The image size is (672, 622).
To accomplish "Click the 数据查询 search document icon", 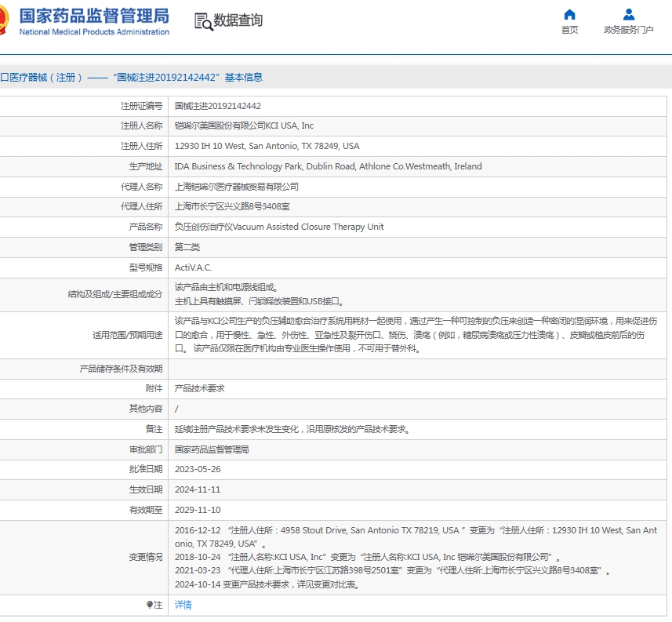I will pyautogui.click(x=204, y=21).
